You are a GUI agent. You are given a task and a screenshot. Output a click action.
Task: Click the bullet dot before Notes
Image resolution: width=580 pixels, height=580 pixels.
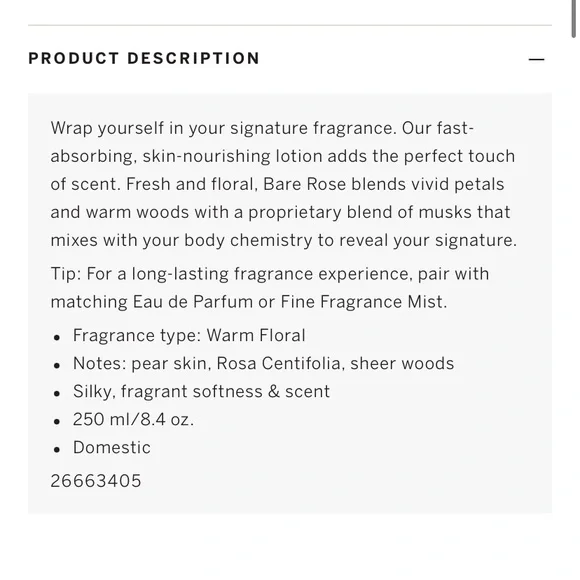tap(57, 365)
